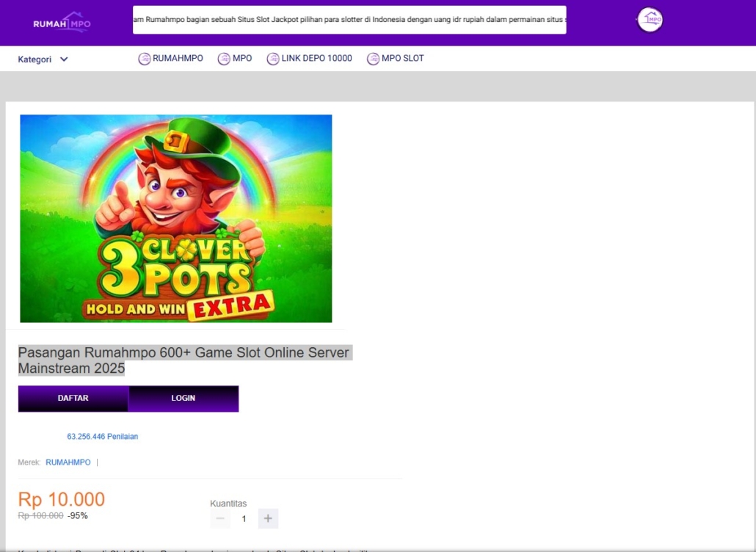
Task: Click the icon beside MPO SLOT
Action: 373,59
